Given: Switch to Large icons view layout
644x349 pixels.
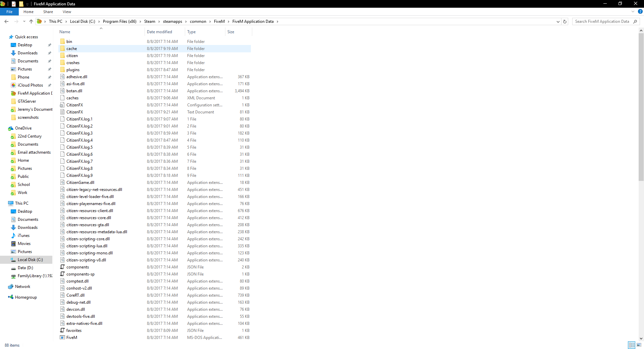Looking at the screenshot, I should [x=639, y=345].
